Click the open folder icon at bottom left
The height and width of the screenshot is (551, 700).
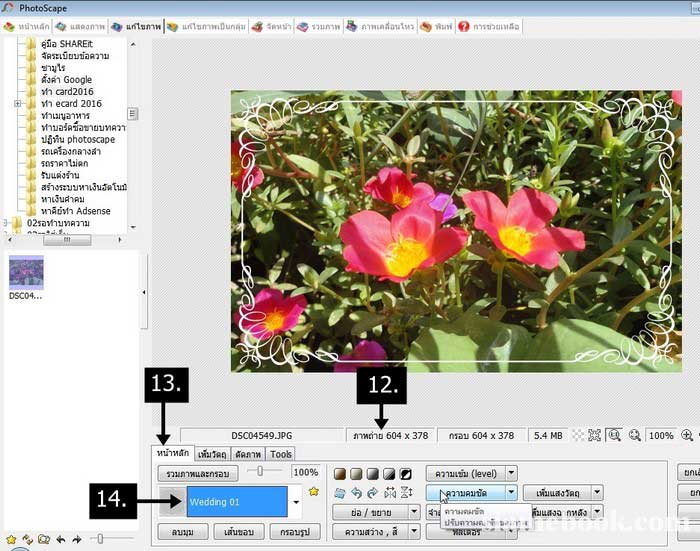44,539
